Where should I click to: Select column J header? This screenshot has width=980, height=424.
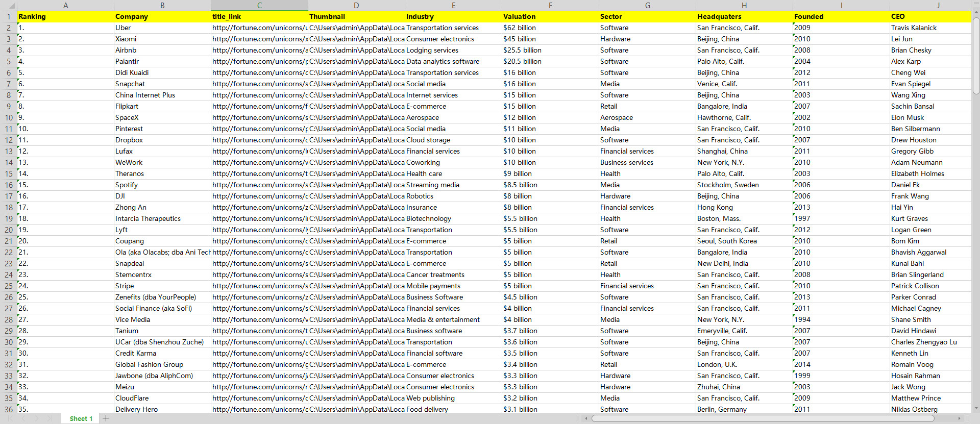pyautogui.click(x=930, y=5)
